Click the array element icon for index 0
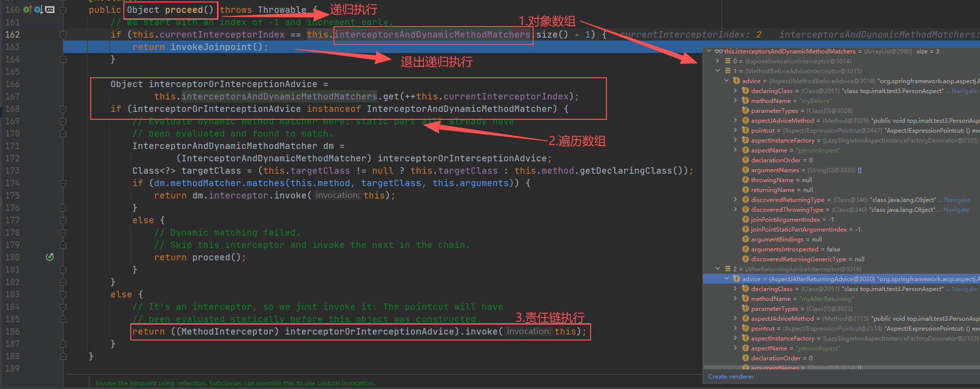Image resolution: width=980 pixels, height=389 pixels. (728, 61)
